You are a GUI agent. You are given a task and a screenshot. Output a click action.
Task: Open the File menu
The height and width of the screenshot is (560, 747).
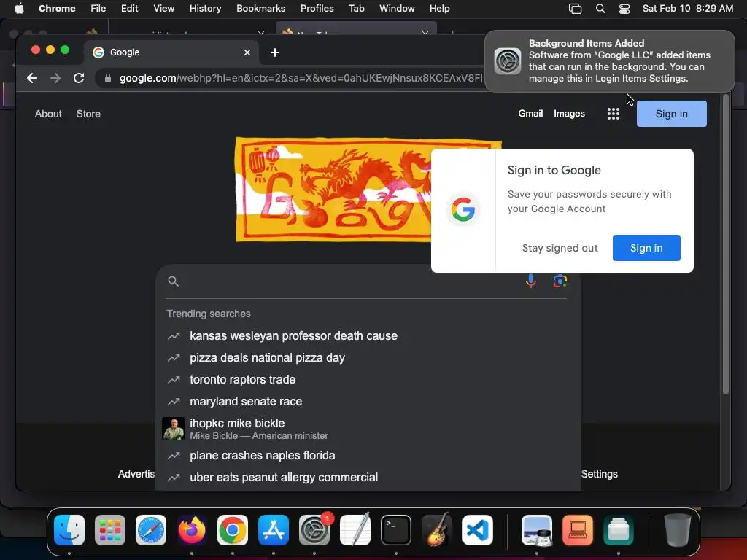(98, 9)
